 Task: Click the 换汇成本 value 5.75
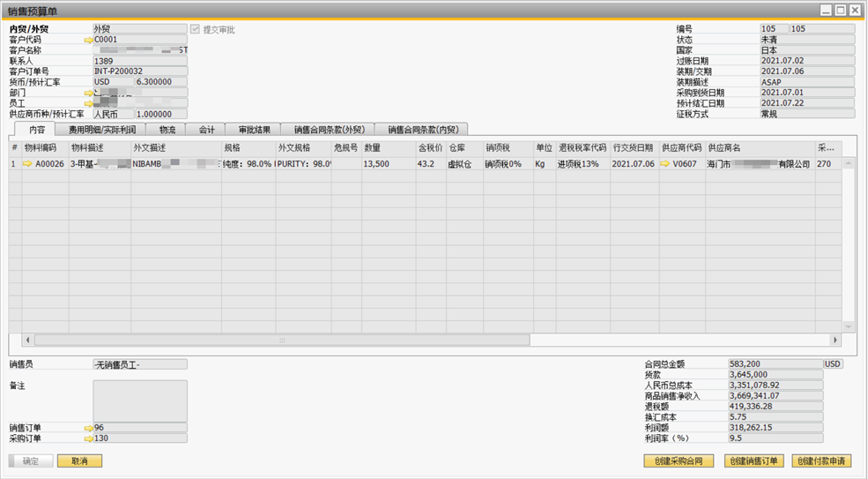click(775, 417)
